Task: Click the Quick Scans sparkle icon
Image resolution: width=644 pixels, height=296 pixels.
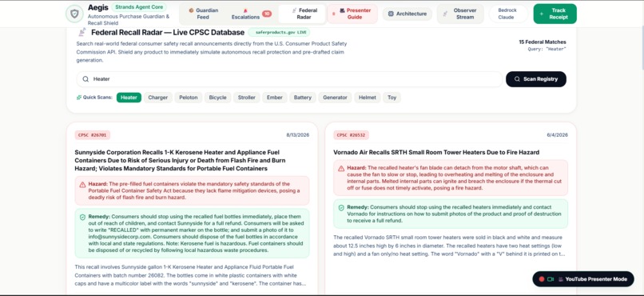Action: (79, 98)
